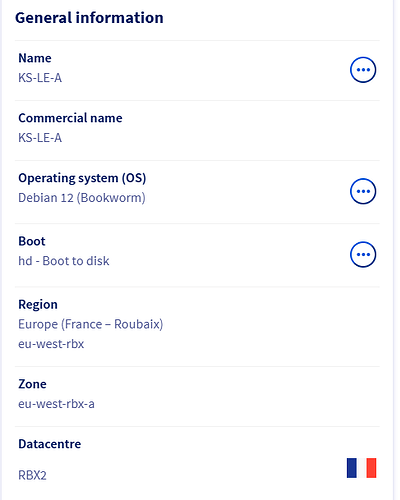400x500 pixels.
Task: Open the Name row actions menu
Action: [x=363, y=70]
